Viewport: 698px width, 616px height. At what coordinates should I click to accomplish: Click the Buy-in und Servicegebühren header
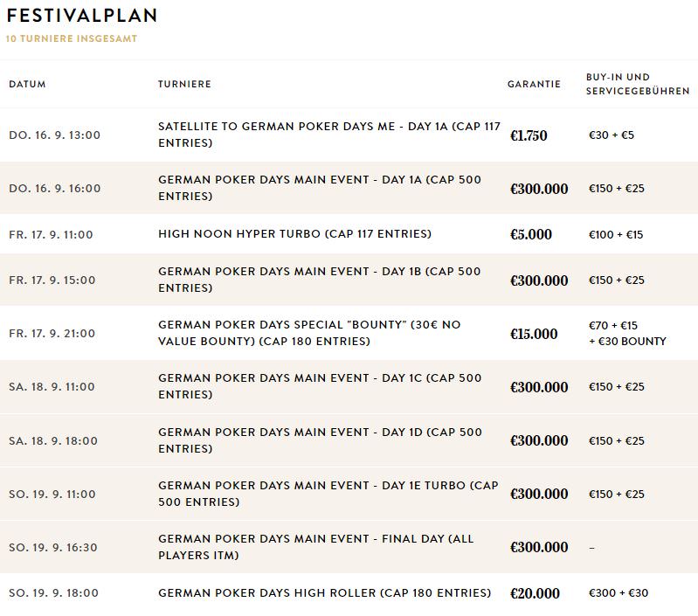coord(638,84)
